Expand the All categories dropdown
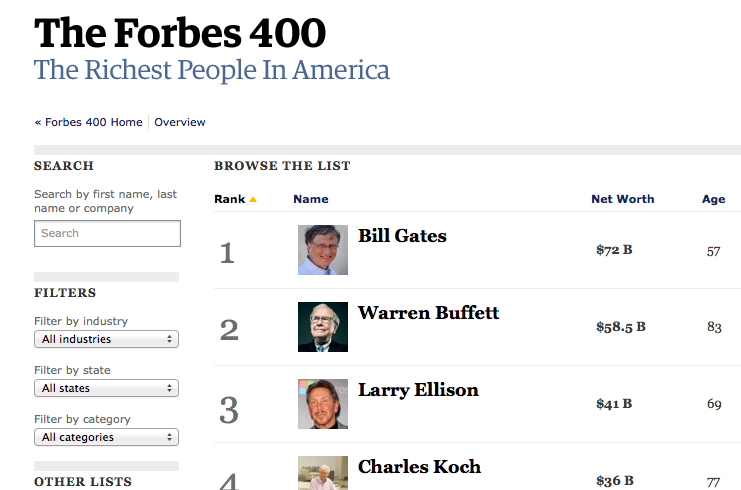741x490 pixels. pyautogui.click(x=107, y=437)
